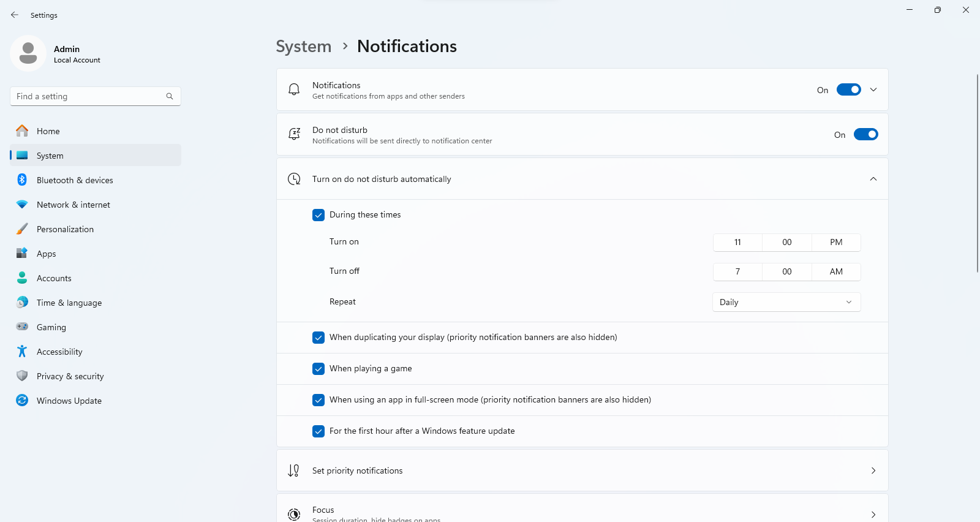This screenshot has width=980, height=522.
Task: Click the Focus target icon
Action: coord(294,515)
